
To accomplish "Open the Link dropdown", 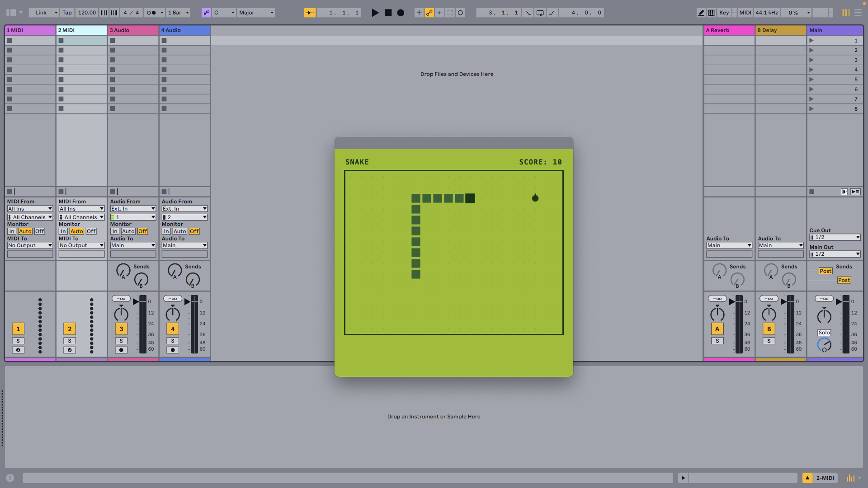I will 44,13.
